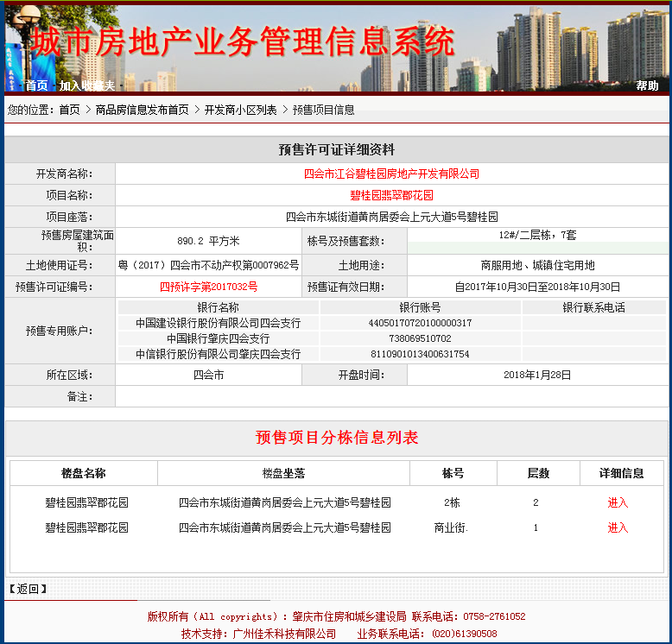Image resolution: width=672 pixels, height=644 pixels.
Task: Click the 【返回】 back link
Action: point(29,590)
